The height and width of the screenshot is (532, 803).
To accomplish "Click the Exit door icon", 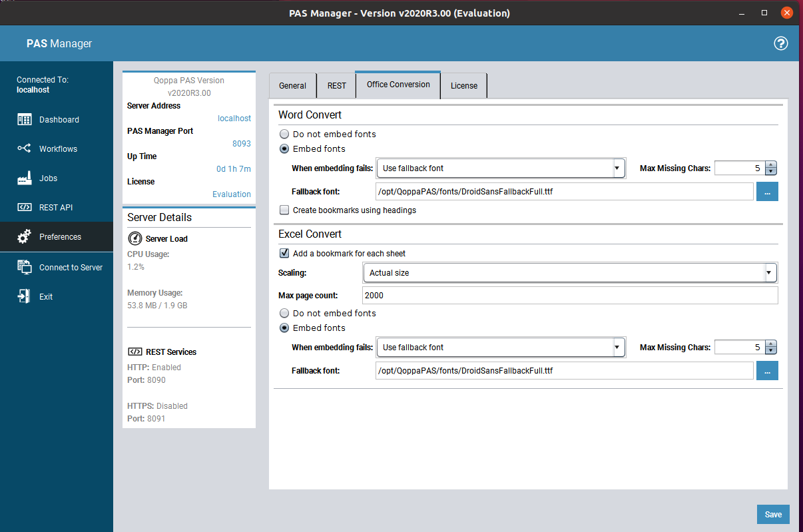I will pos(25,296).
